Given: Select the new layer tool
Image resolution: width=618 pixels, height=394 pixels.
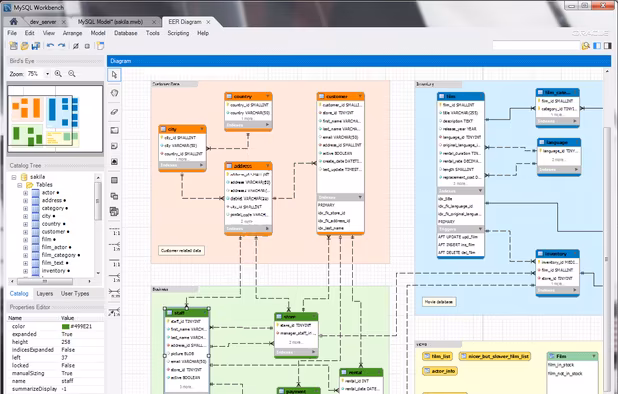Looking at the screenshot, I should click(114, 130).
